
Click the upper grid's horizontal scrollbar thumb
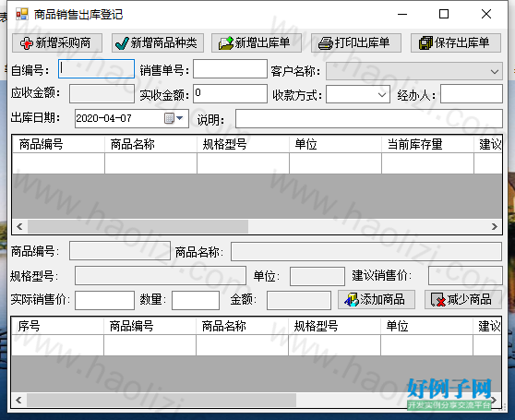pyautogui.click(x=138, y=226)
